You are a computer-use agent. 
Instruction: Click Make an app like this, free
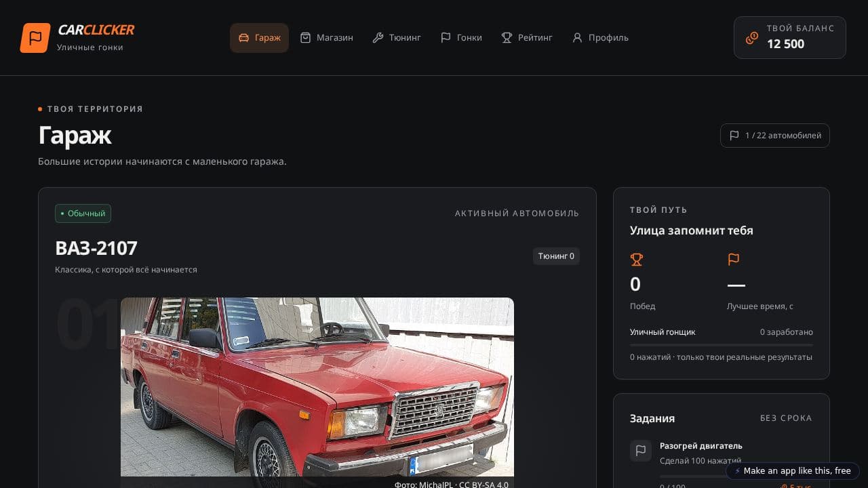793,471
